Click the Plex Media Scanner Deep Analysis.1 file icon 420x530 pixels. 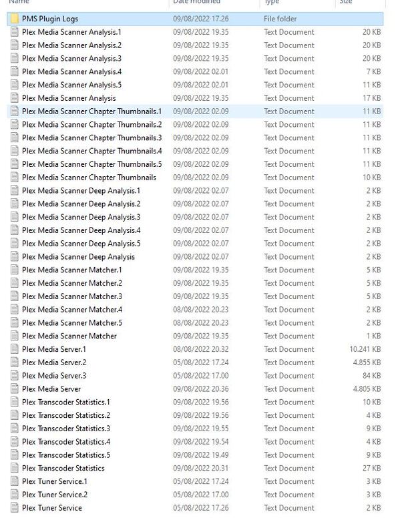15,190
